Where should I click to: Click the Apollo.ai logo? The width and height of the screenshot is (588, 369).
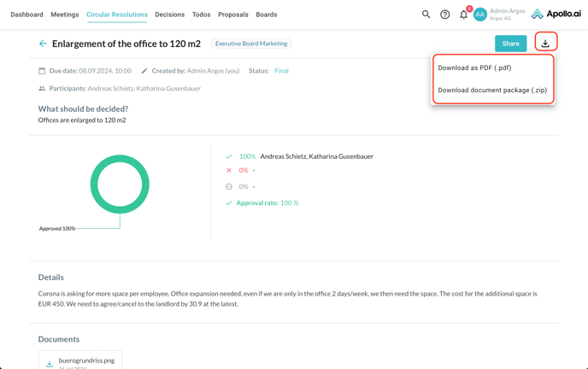point(556,15)
